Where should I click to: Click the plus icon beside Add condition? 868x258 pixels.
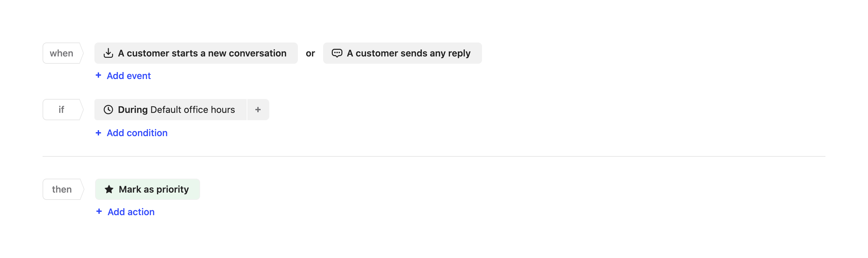[x=98, y=133]
